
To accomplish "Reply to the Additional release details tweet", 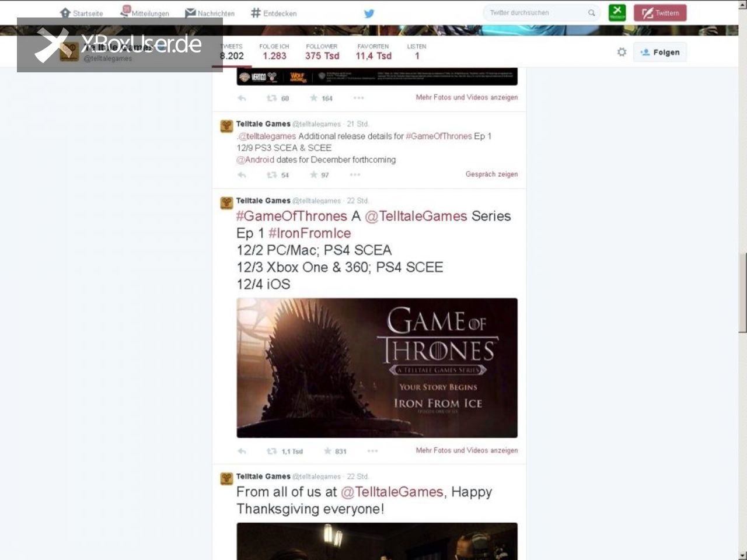I will pyautogui.click(x=242, y=175).
